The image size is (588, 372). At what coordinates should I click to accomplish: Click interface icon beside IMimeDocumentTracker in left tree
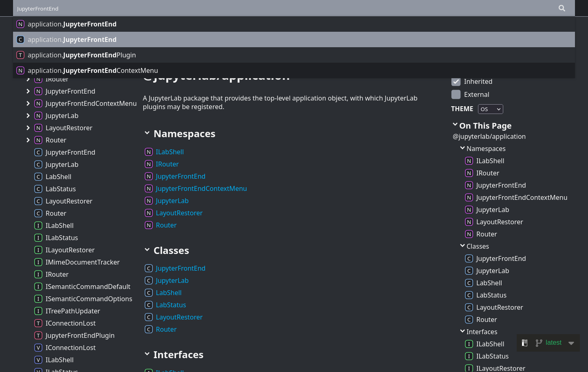click(38, 262)
